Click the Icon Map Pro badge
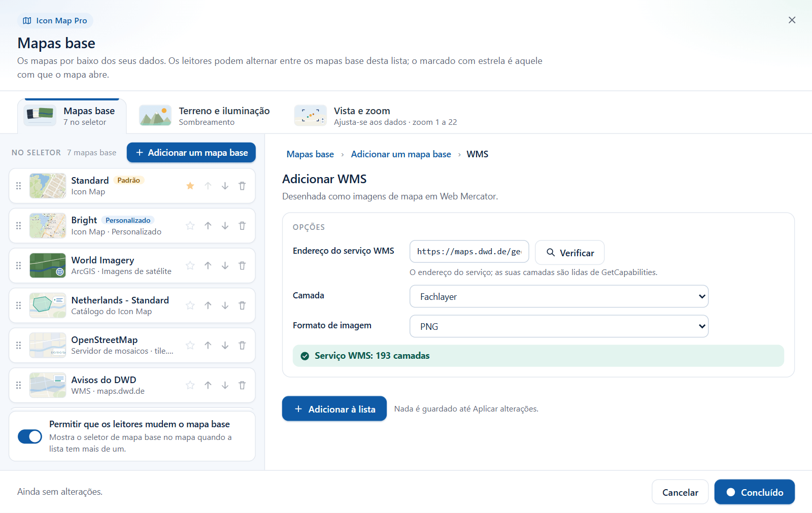 pyautogui.click(x=55, y=21)
